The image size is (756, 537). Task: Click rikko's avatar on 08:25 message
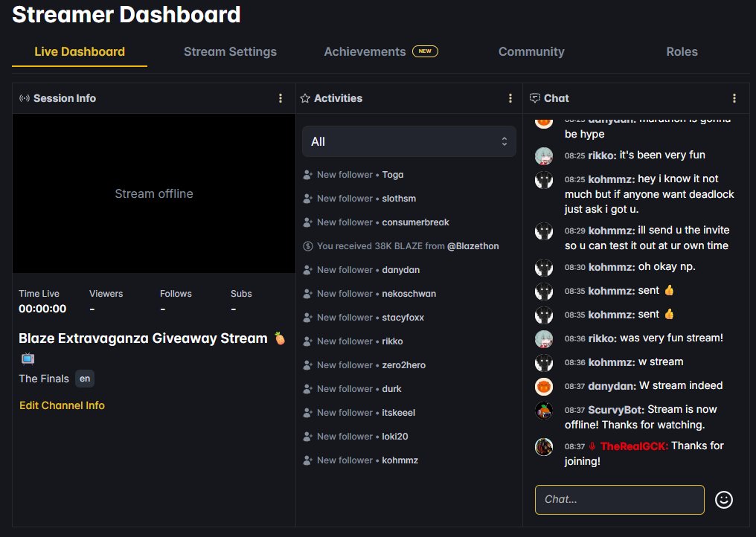pyautogui.click(x=544, y=156)
